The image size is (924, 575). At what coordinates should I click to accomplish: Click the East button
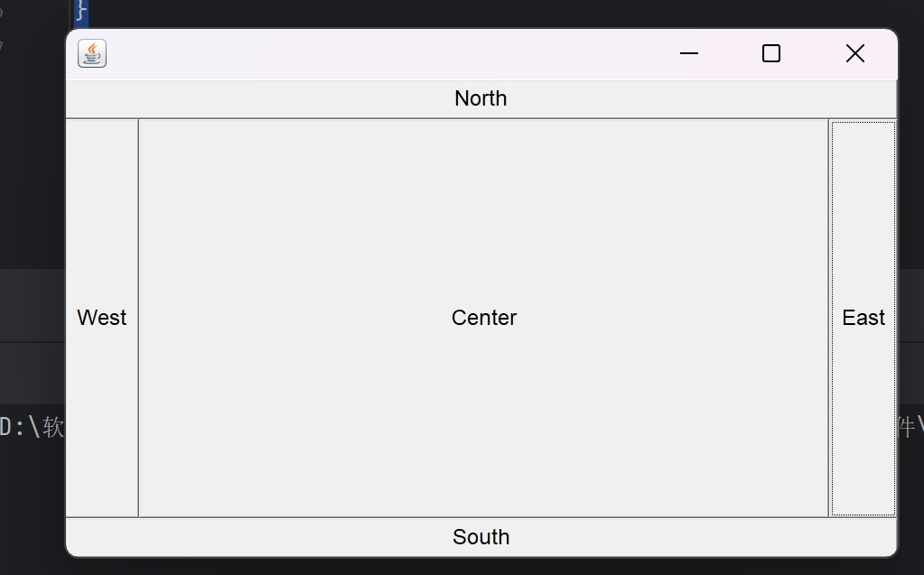point(863,318)
